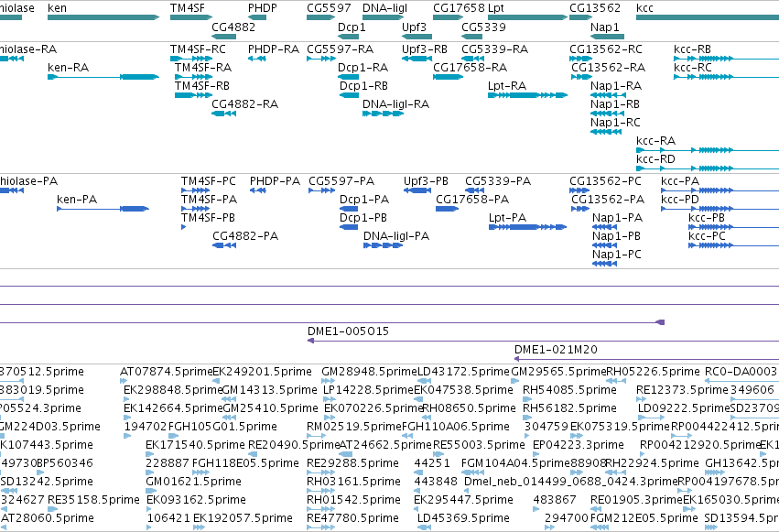Select the CG5597 gene label
The height and width of the screenshot is (532, 779).
[329, 8]
